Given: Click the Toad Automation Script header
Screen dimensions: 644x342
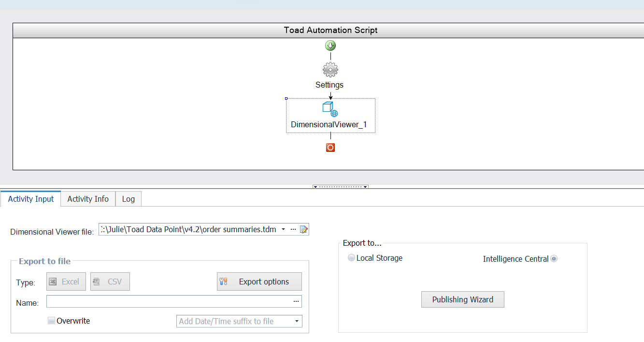Looking at the screenshot, I should (331, 30).
